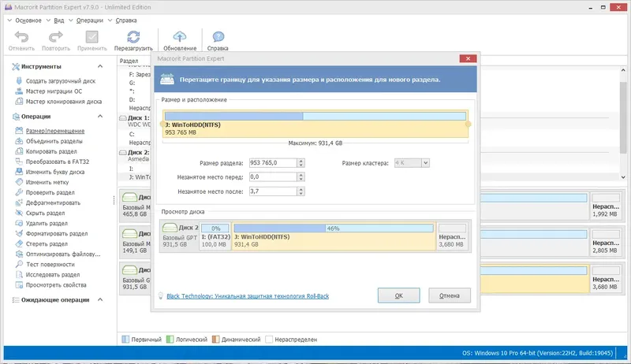Screen dimensions: 631x364
Task: Choose Скрыть раздел operation
Action: pyautogui.click(x=45, y=213)
